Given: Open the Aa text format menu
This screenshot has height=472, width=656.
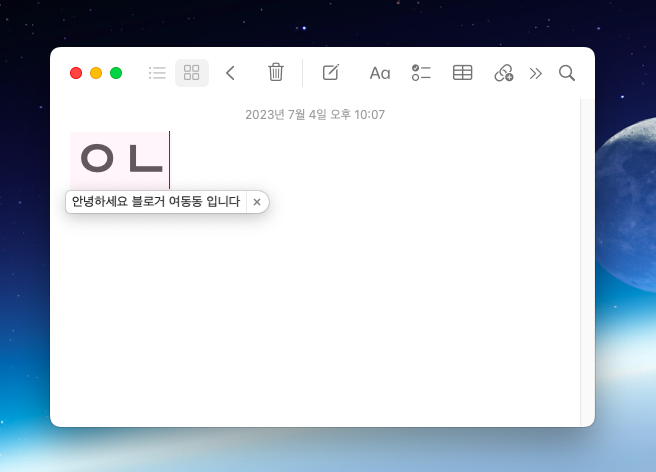Looking at the screenshot, I should tap(380, 73).
